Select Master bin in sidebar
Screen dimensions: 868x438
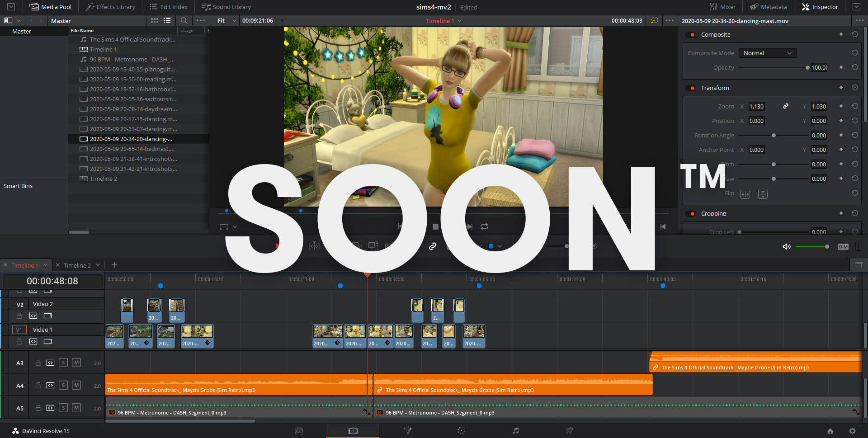22,31
